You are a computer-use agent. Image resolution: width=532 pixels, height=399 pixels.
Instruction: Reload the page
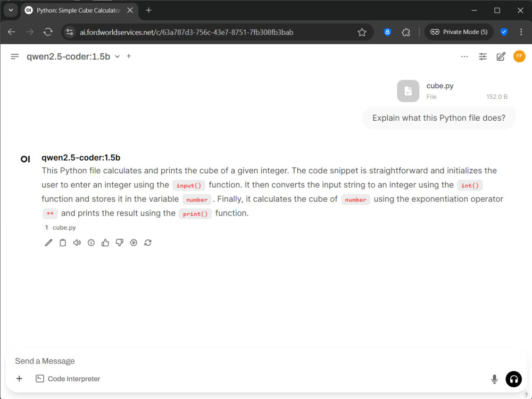pyautogui.click(x=48, y=32)
